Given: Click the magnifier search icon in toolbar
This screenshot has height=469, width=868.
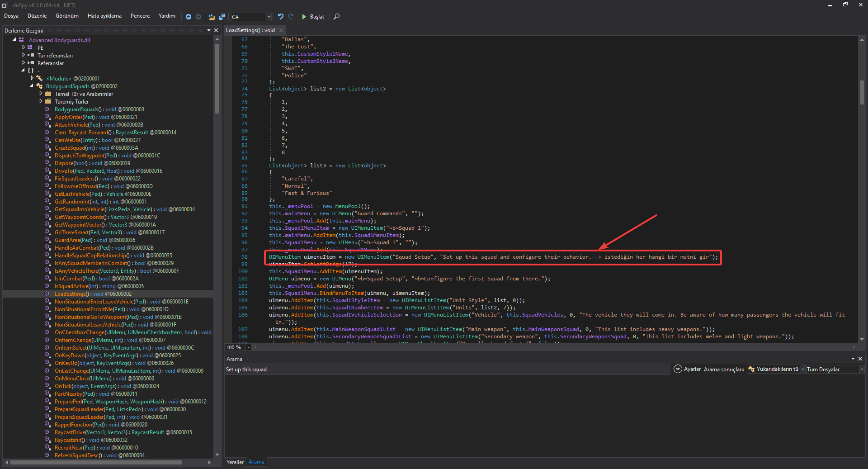Looking at the screenshot, I should click(336, 17).
